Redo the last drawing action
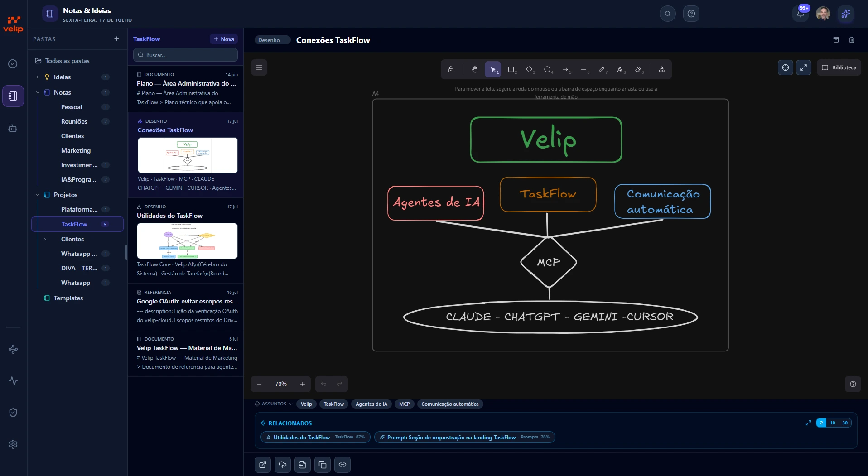 click(x=340, y=384)
